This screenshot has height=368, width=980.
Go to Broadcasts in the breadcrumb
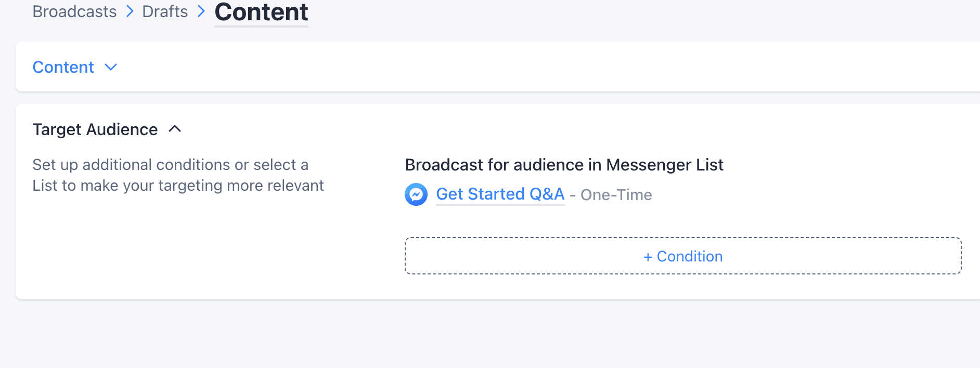74,11
